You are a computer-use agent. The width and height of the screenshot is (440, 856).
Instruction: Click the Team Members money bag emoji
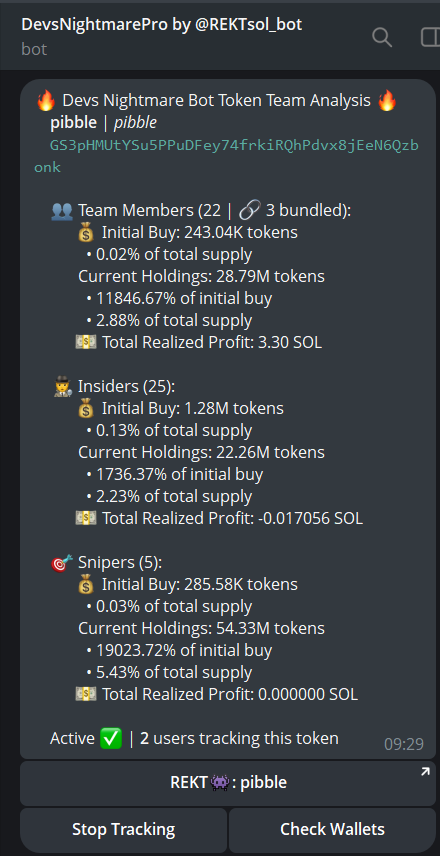click(86, 233)
